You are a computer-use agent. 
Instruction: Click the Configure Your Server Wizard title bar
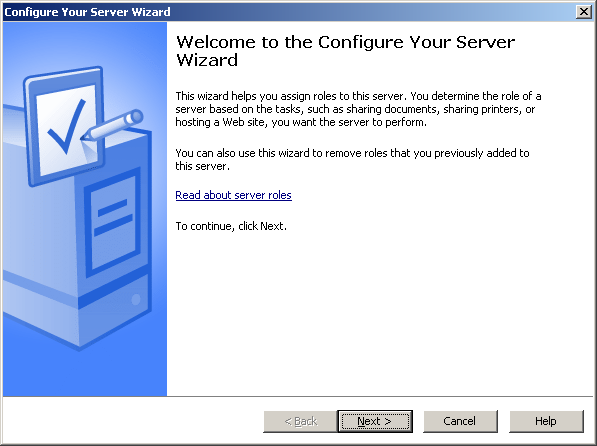point(289,12)
